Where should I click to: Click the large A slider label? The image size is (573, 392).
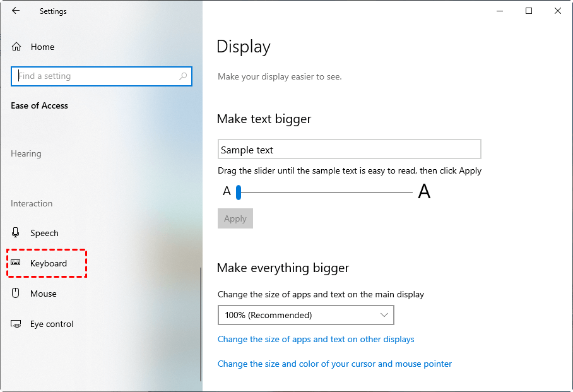[424, 191]
